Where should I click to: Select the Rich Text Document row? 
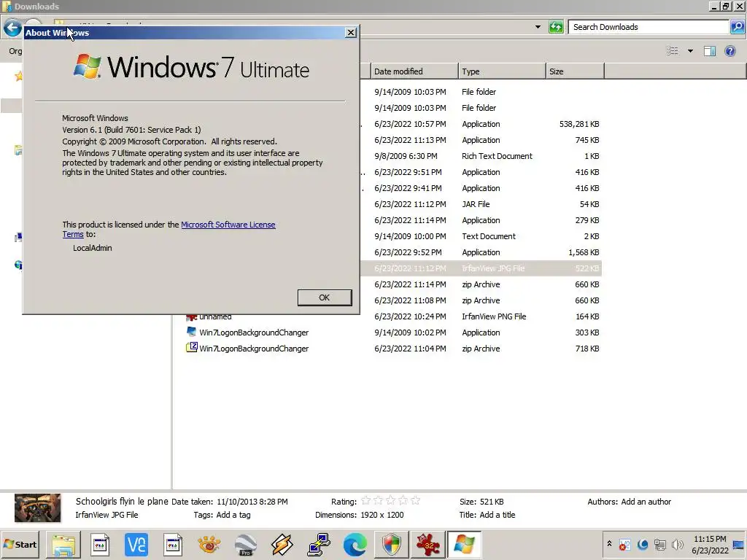click(481, 156)
